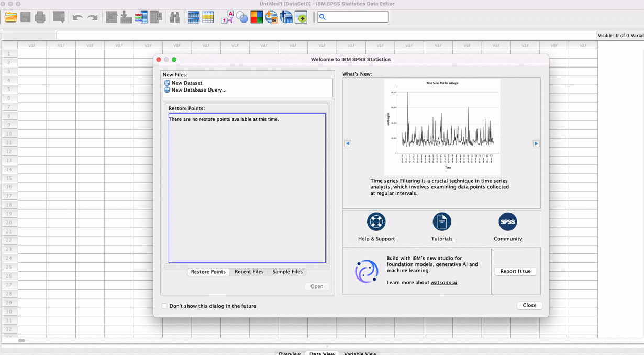Click the globe with table toolbar icon
Viewport: 644px width, 355px height.
coord(271,17)
